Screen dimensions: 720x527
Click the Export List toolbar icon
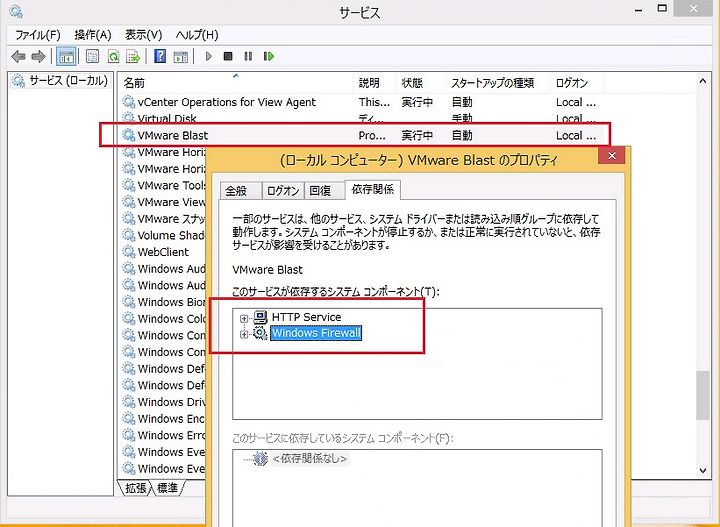click(133, 56)
